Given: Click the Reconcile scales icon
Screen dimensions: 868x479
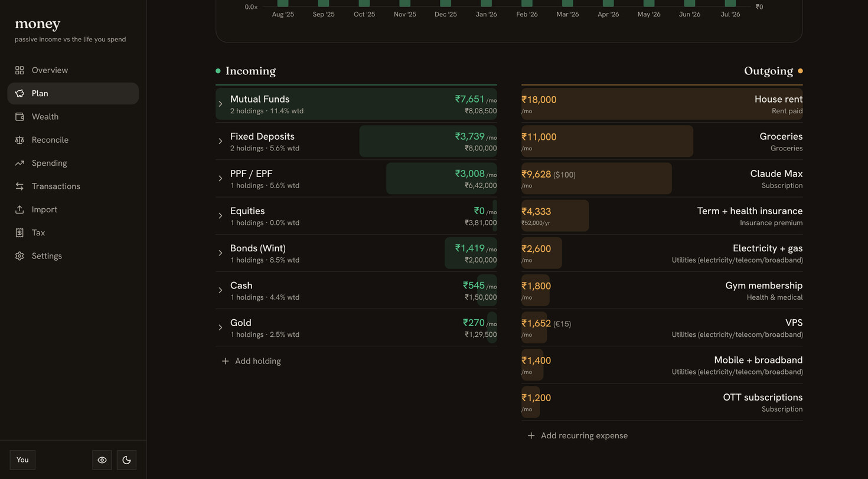Looking at the screenshot, I should pos(19,140).
